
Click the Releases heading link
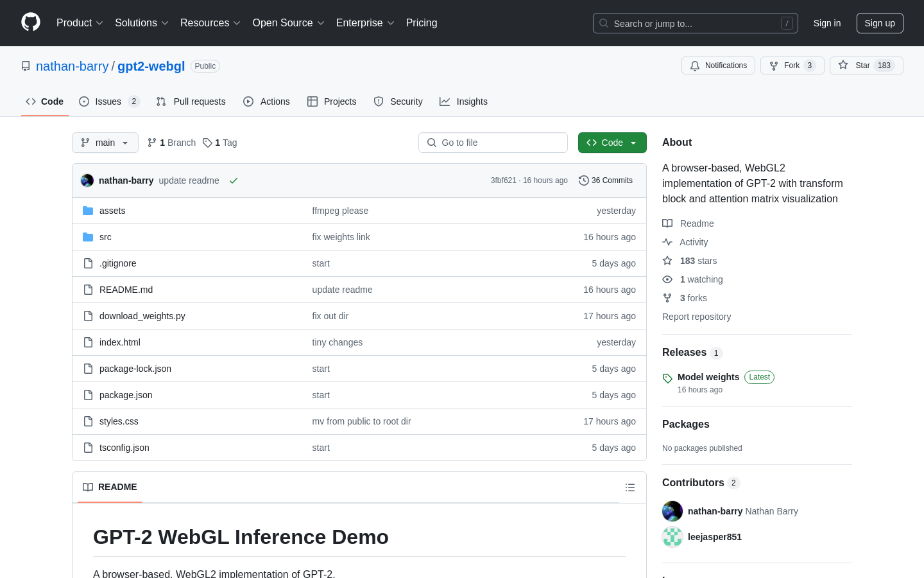[x=684, y=353]
